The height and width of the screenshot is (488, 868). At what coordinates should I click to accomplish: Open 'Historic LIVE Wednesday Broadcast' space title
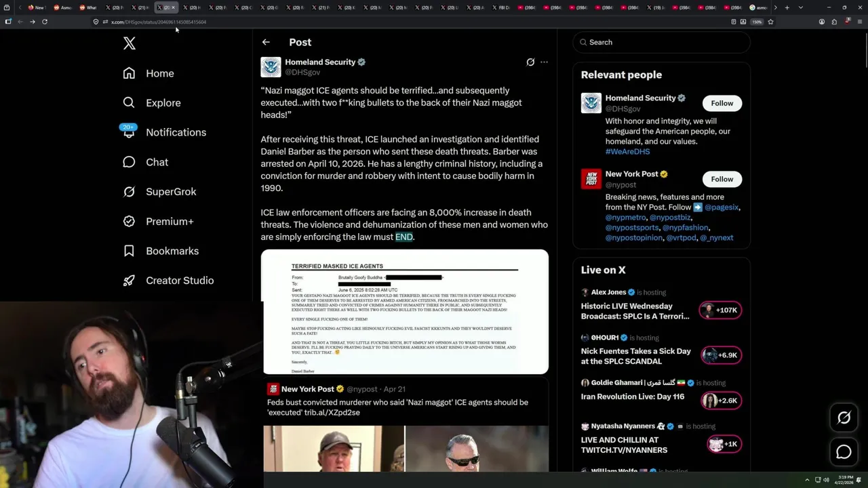[x=635, y=311]
